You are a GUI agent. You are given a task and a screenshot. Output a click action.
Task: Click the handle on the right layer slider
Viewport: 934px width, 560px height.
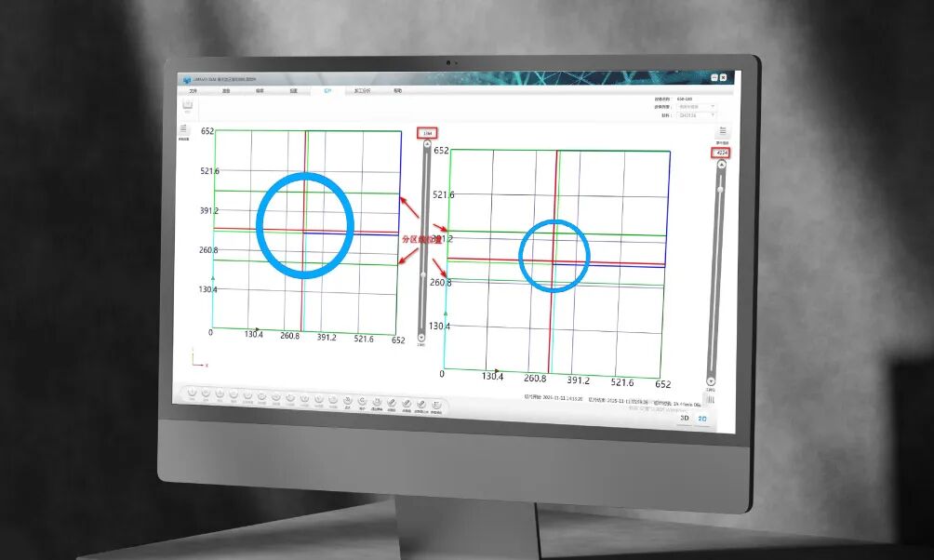pyautogui.click(x=720, y=190)
